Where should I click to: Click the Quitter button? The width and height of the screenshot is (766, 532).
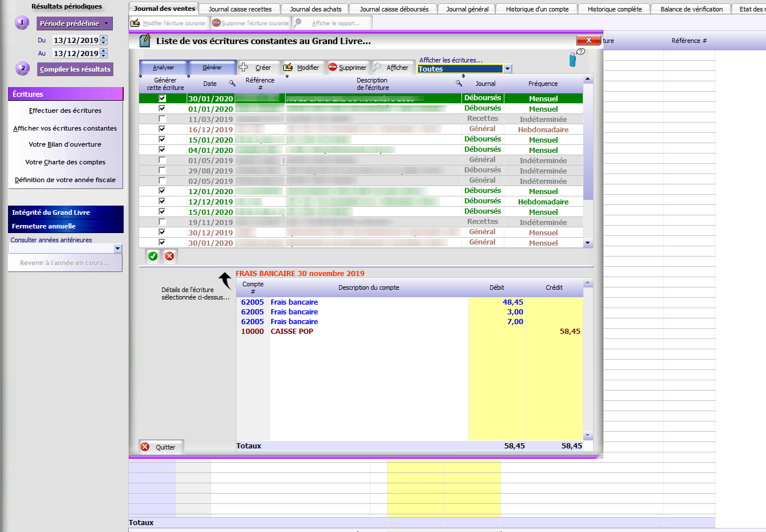(161, 447)
